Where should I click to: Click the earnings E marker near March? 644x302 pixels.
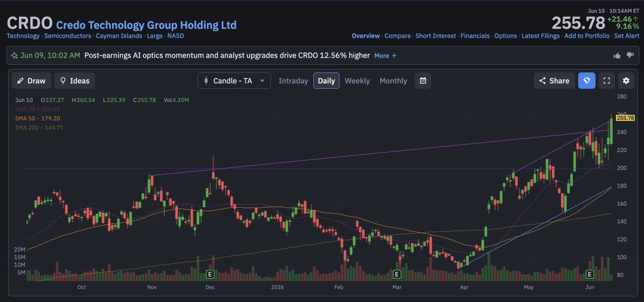pos(397,275)
